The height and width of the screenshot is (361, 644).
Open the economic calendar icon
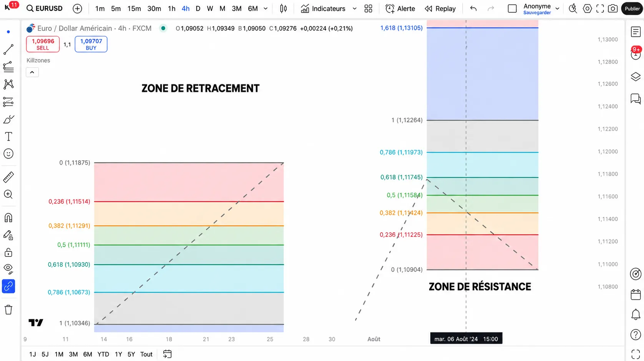click(x=636, y=294)
